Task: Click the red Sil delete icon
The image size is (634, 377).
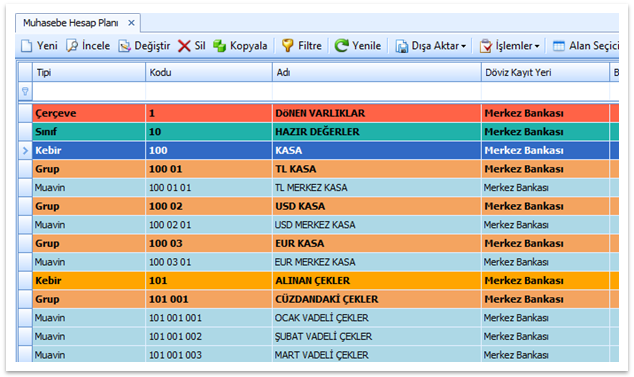Action: (x=184, y=46)
